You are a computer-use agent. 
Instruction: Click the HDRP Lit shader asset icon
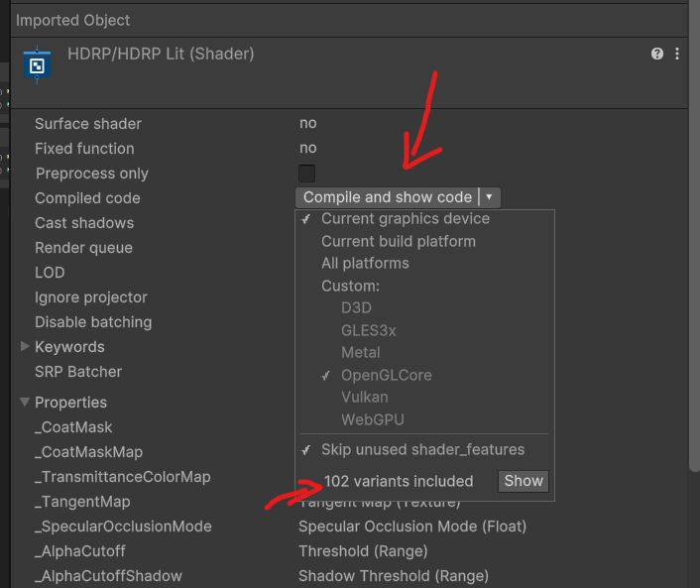[x=37, y=65]
